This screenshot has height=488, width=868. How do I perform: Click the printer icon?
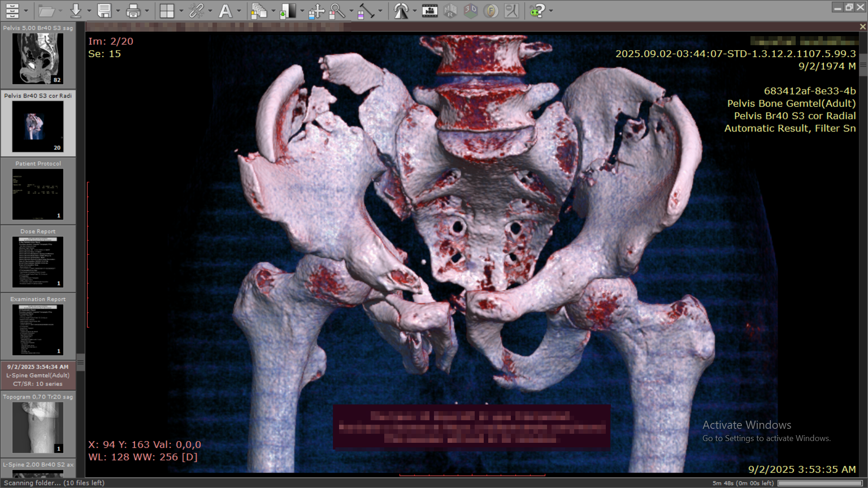tap(133, 10)
